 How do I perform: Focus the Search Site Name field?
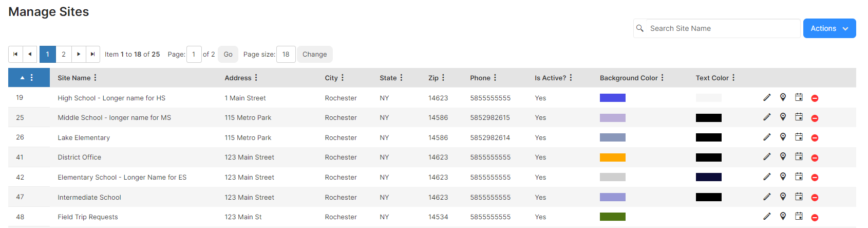click(716, 28)
